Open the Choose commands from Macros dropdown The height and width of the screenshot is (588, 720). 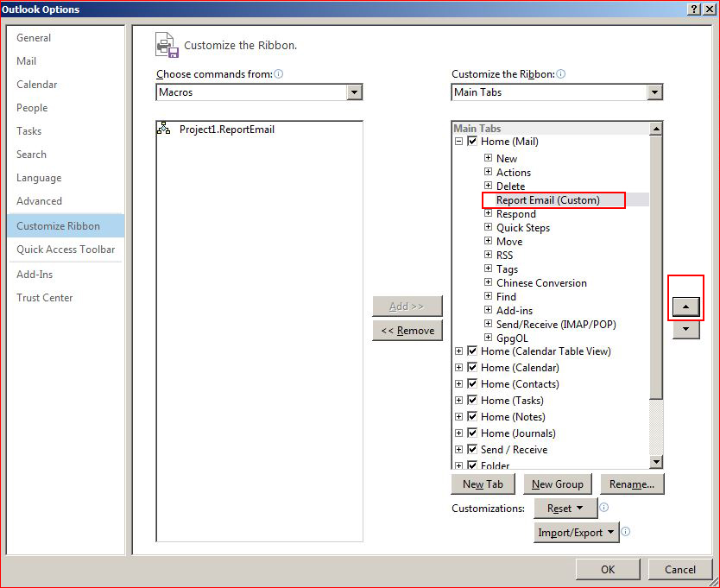tap(354, 92)
